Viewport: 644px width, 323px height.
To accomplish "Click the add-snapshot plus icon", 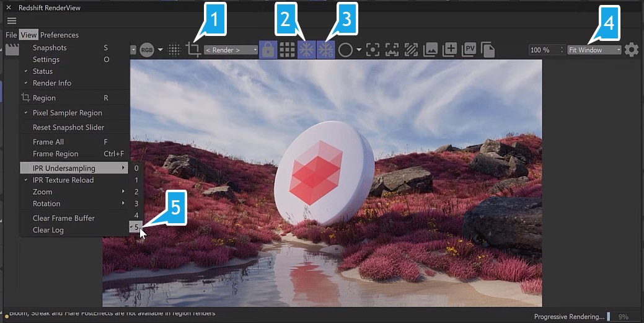I will click(450, 50).
